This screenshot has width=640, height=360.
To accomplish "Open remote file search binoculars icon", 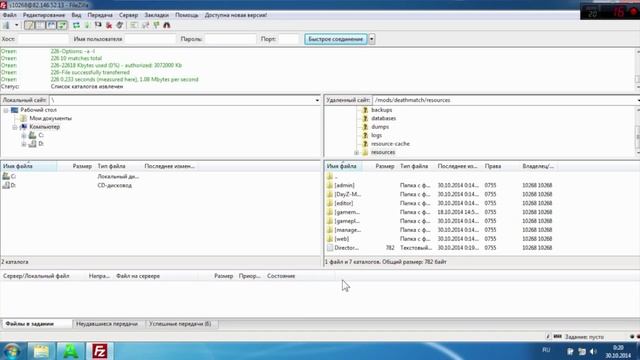I will (x=167, y=25).
